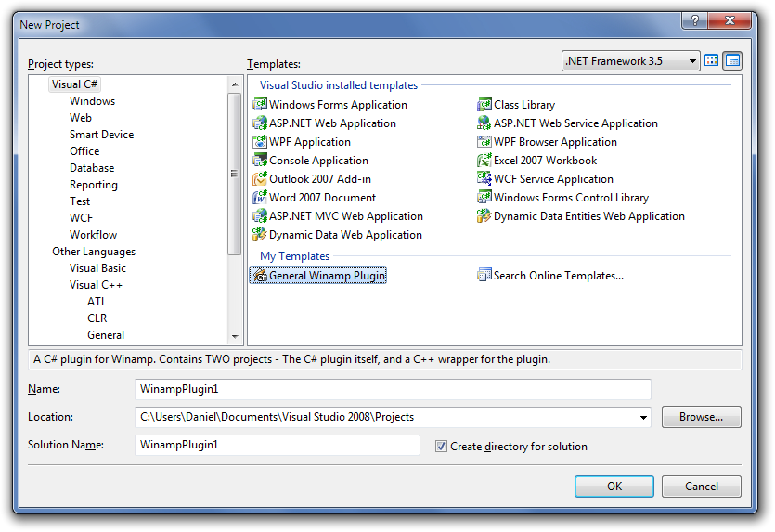This screenshot has width=775, height=532.
Task: Select Windows under Visual C#
Action: (x=93, y=101)
